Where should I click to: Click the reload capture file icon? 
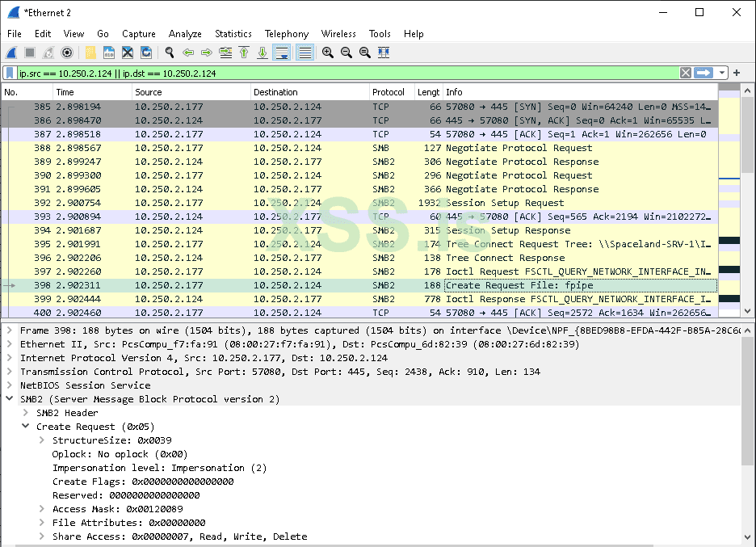(146, 53)
